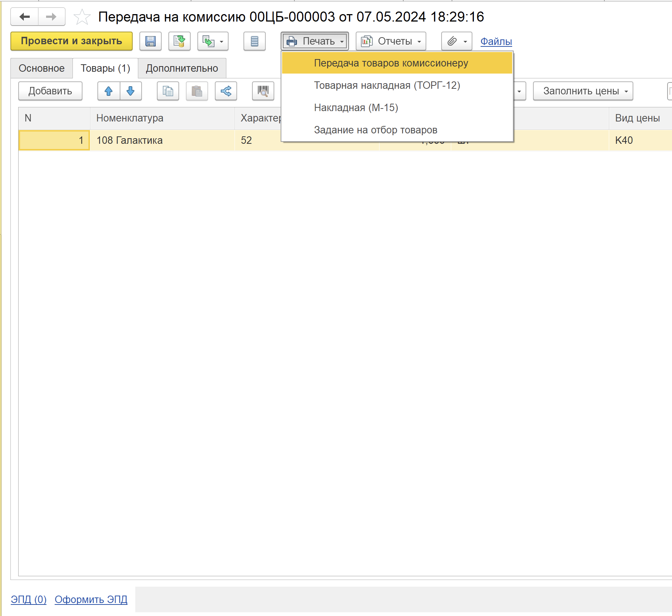Image resolution: width=672 pixels, height=616 pixels.
Task: Select Передача товаров комиссионеру print option
Action: [x=391, y=63]
